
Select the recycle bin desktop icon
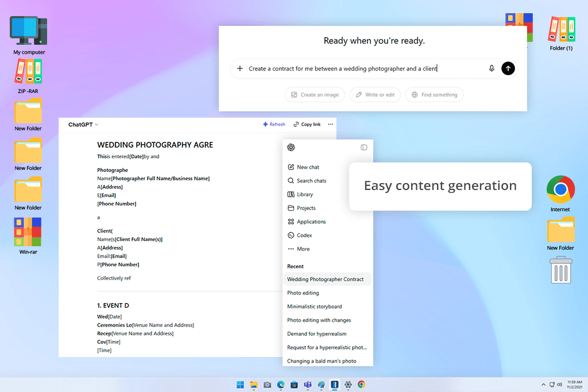560,270
